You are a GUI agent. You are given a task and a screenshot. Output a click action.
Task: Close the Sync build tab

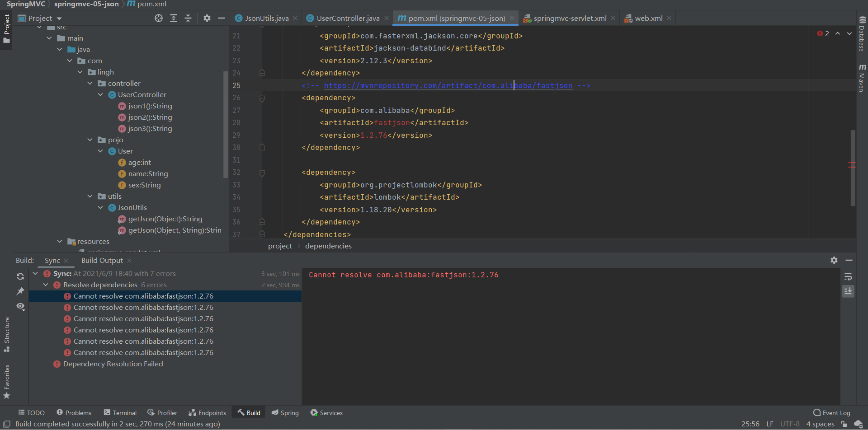pos(66,261)
